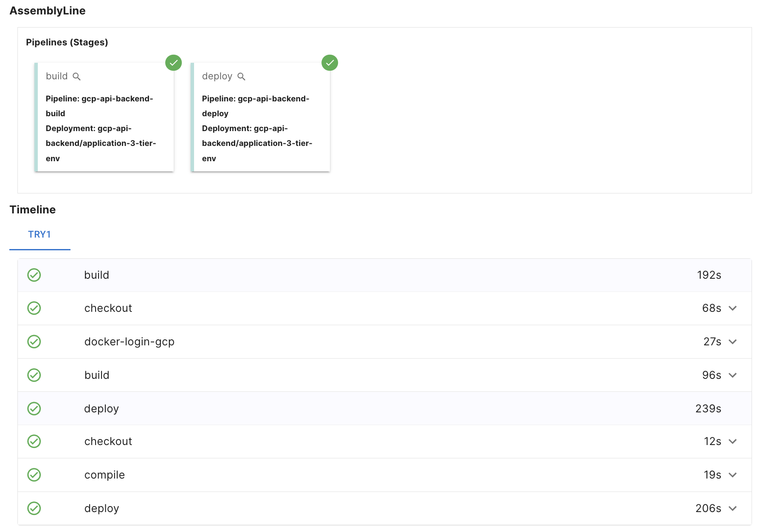Click status check icon of 239s deploy row
This screenshot has width=766, height=532.
tap(34, 409)
